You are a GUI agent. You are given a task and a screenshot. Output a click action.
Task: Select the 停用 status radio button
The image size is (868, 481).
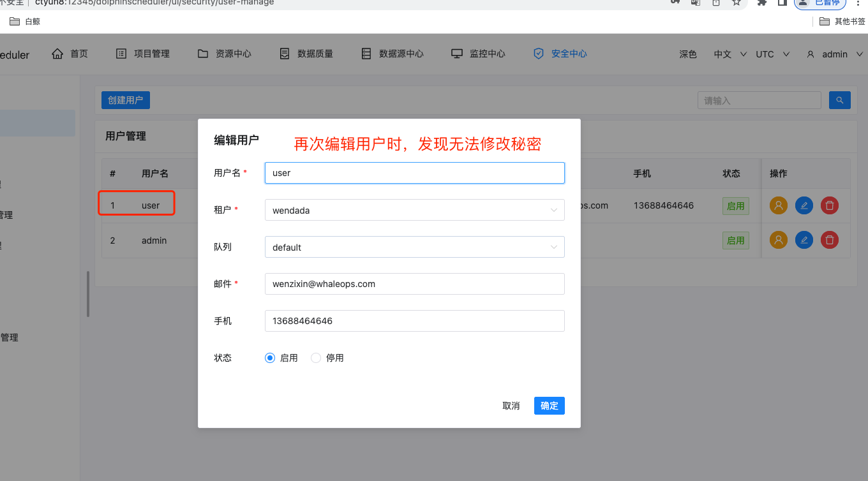coord(315,358)
